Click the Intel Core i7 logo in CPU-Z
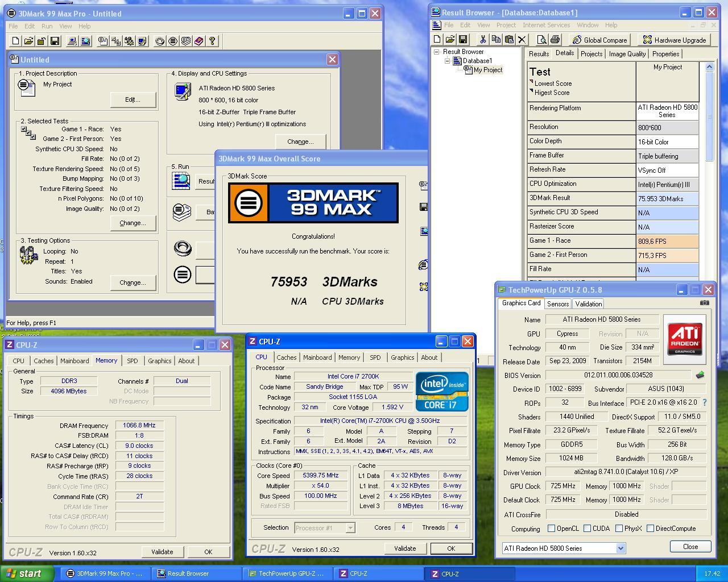 [442, 391]
